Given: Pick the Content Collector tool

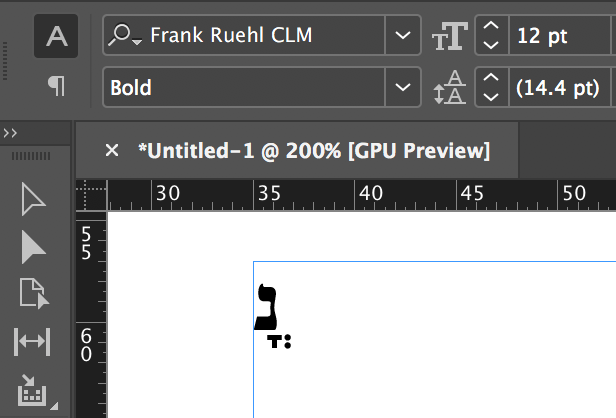Looking at the screenshot, I should click(x=33, y=389).
